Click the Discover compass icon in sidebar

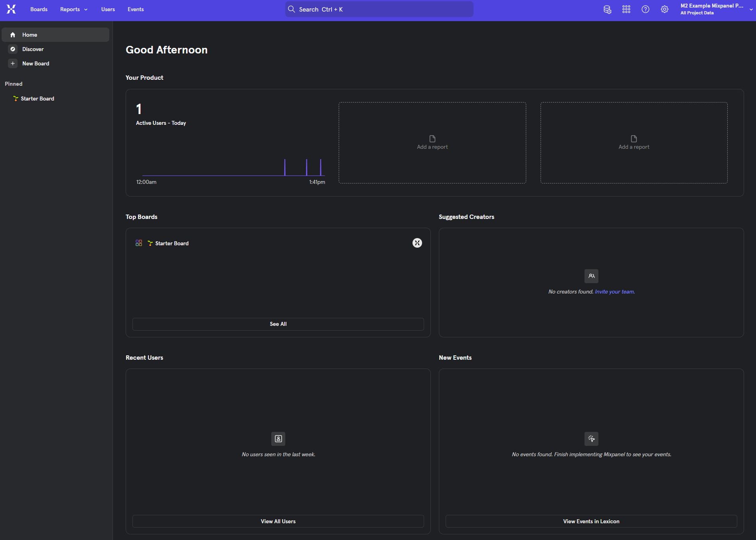tap(13, 49)
